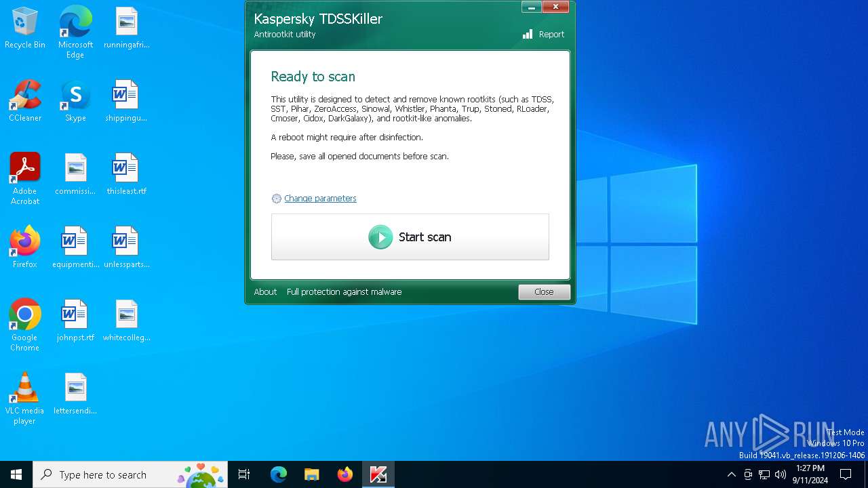868x488 pixels.
Task: Open the Report view
Action: pos(551,35)
